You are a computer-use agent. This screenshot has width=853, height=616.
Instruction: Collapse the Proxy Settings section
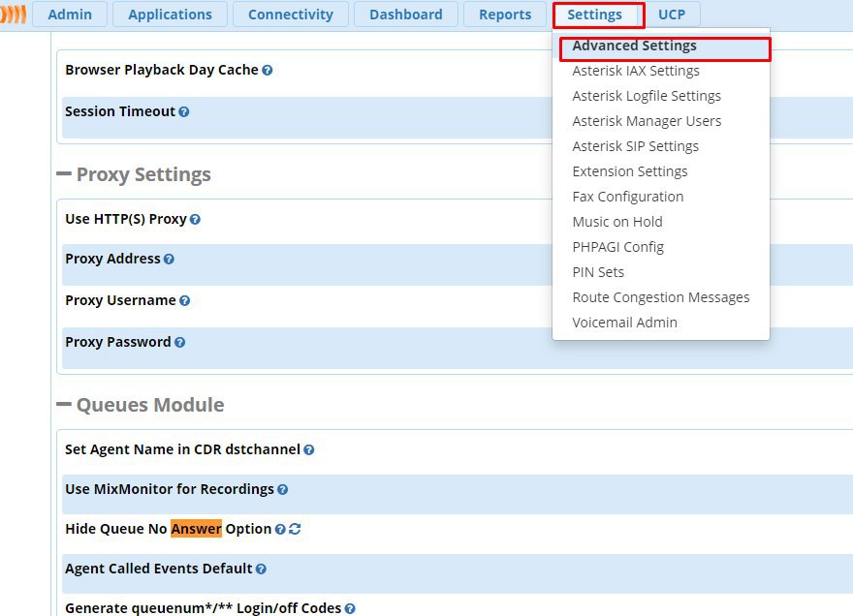click(64, 174)
